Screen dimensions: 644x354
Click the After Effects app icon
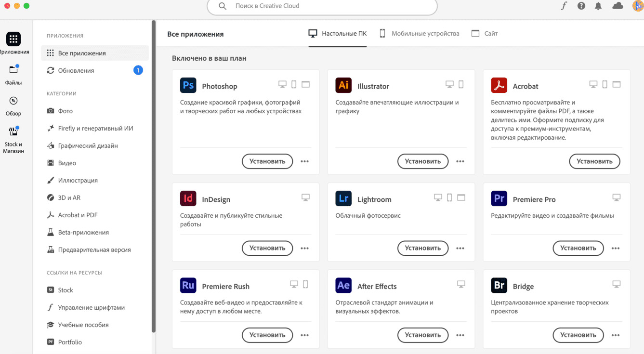(x=344, y=285)
